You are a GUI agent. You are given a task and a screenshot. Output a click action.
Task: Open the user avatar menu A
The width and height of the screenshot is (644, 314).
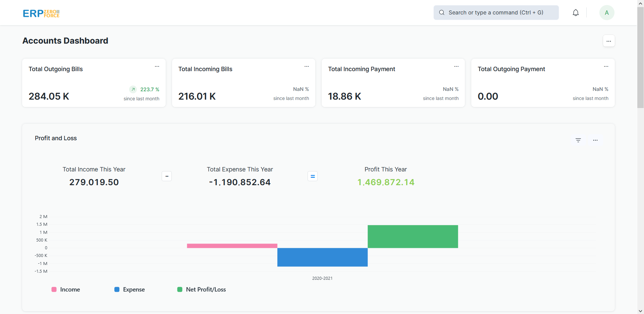point(607,13)
